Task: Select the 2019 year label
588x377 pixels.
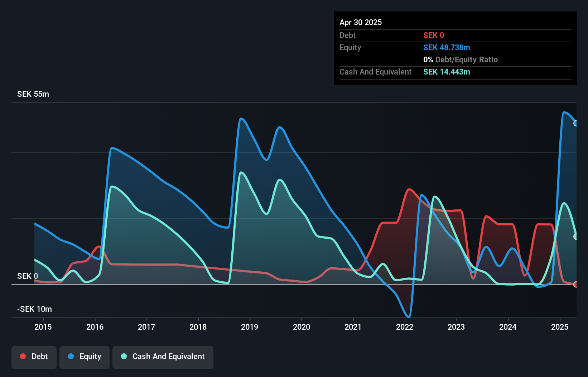Action: 250,327
